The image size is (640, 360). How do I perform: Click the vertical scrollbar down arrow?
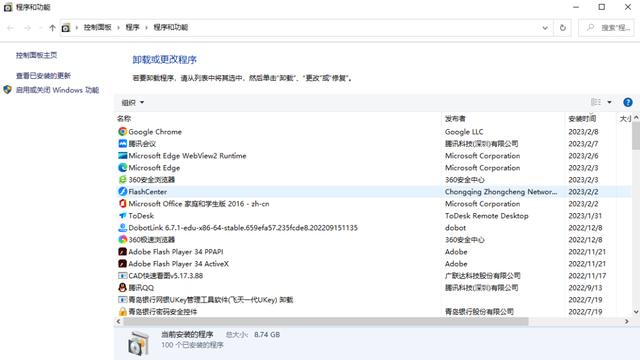(636, 312)
